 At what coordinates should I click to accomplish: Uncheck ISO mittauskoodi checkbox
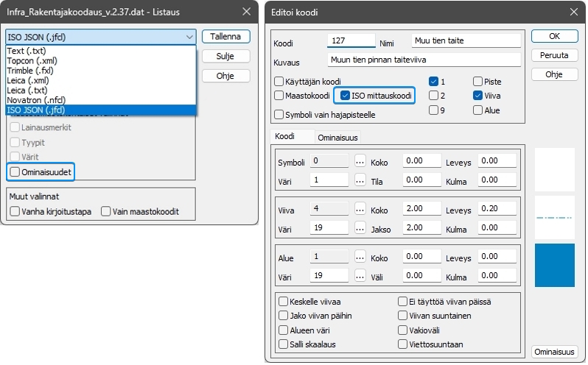(346, 95)
